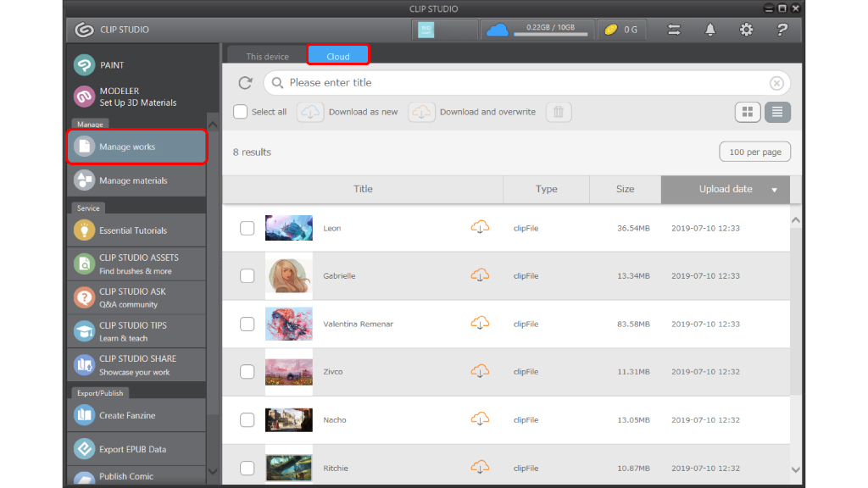Toggle Upload date sort order arrow
This screenshot has height=488, width=868.
pyautogui.click(x=774, y=190)
